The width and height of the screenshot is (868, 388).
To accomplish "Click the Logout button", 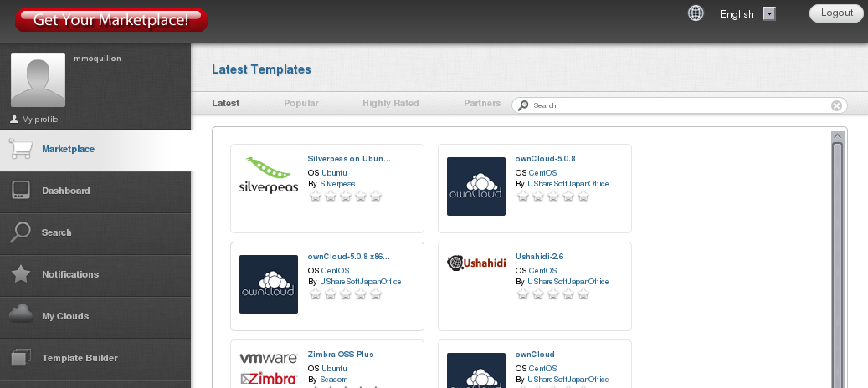I will [836, 13].
